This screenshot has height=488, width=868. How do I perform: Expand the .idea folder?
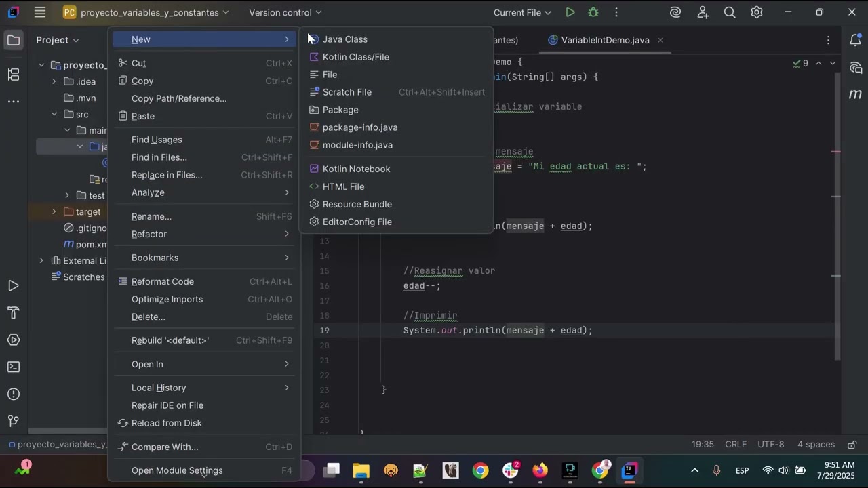(54, 81)
